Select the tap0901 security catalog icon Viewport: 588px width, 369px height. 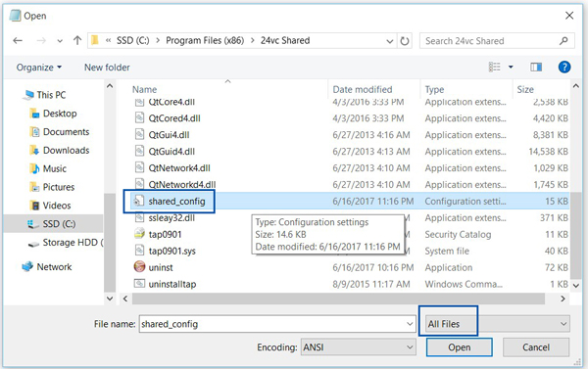(x=139, y=234)
